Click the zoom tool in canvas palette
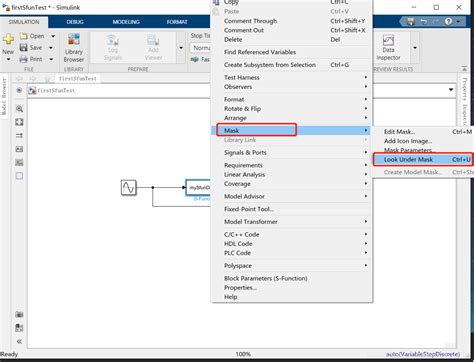The image size is (474, 362). point(19,109)
